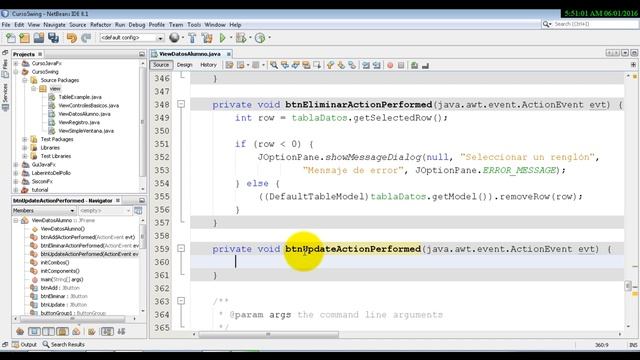Click Sort by Name icon in Navigator

tap(107, 331)
